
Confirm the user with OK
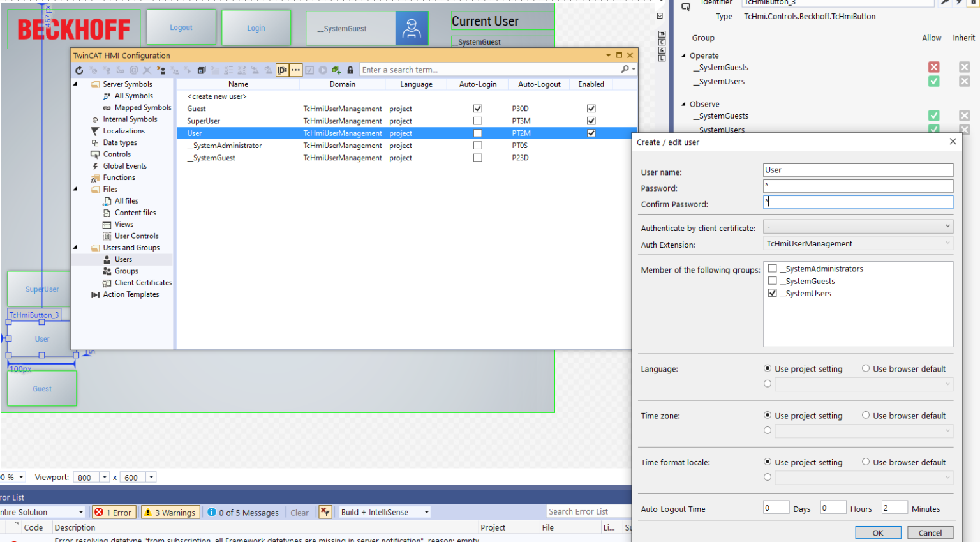coord(878,532)
